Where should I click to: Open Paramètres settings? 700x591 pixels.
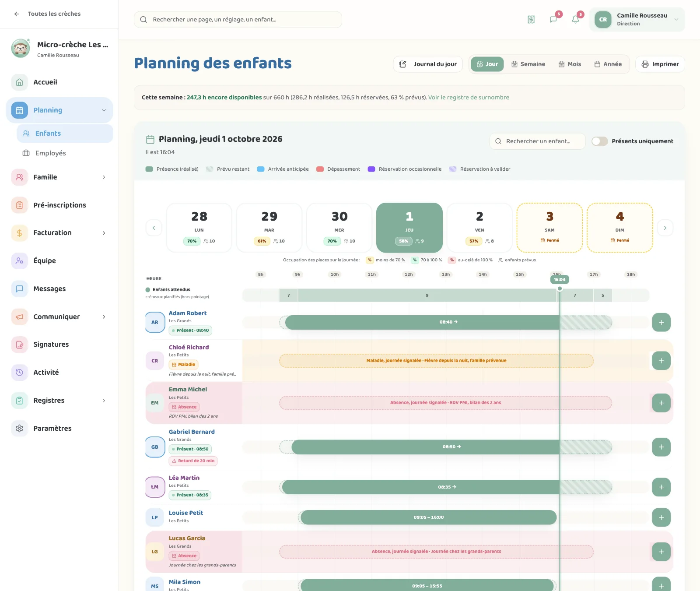coord(59,428)
